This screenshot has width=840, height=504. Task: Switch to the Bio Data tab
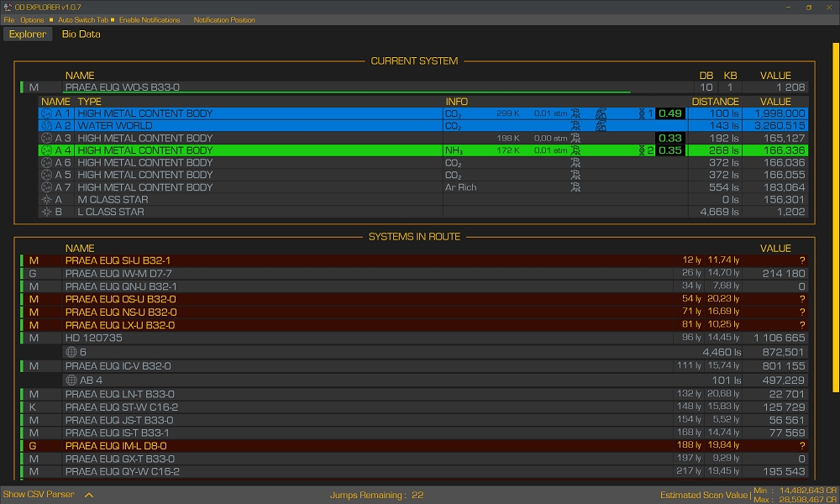tap(81, 34)
